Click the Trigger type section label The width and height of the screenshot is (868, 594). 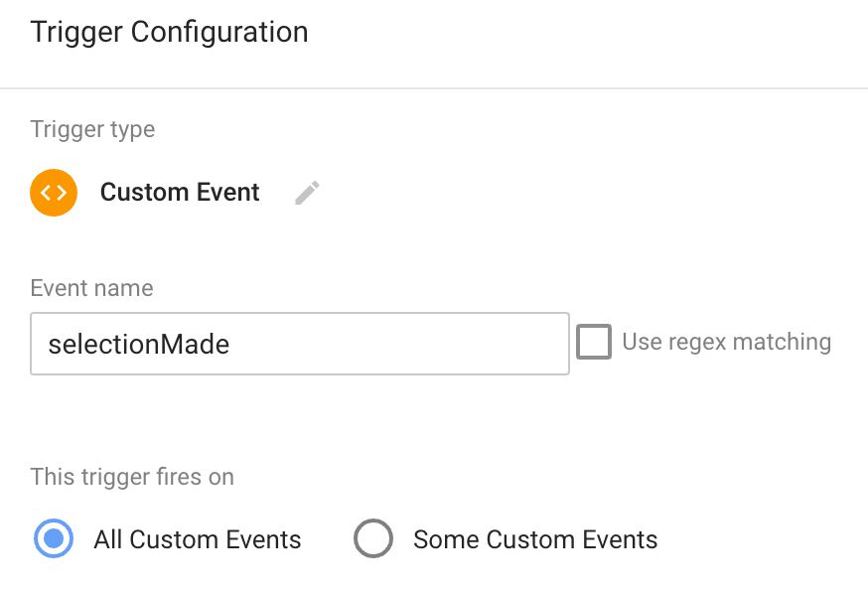(x=92, y=129)
